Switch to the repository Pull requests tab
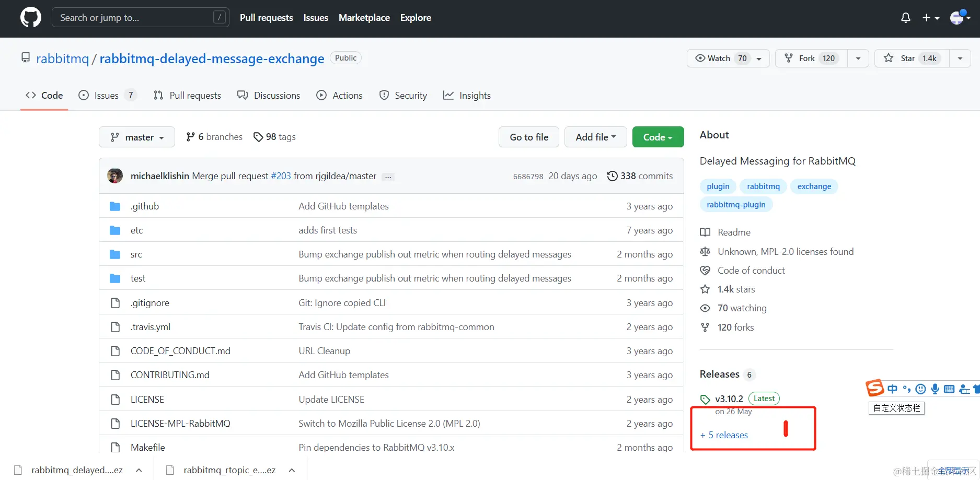 (188, 96)
